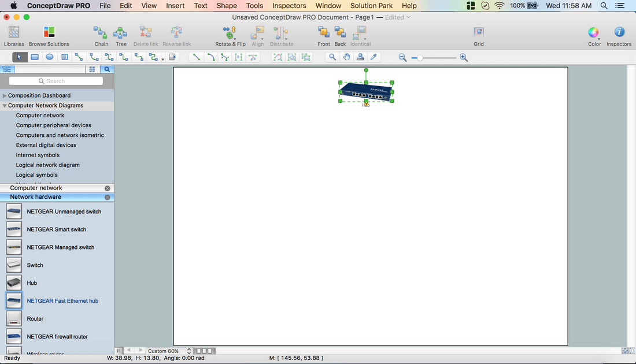Open Logical network diagram library
This screenshot has height=364, width=636.
[x=48, y=165]
